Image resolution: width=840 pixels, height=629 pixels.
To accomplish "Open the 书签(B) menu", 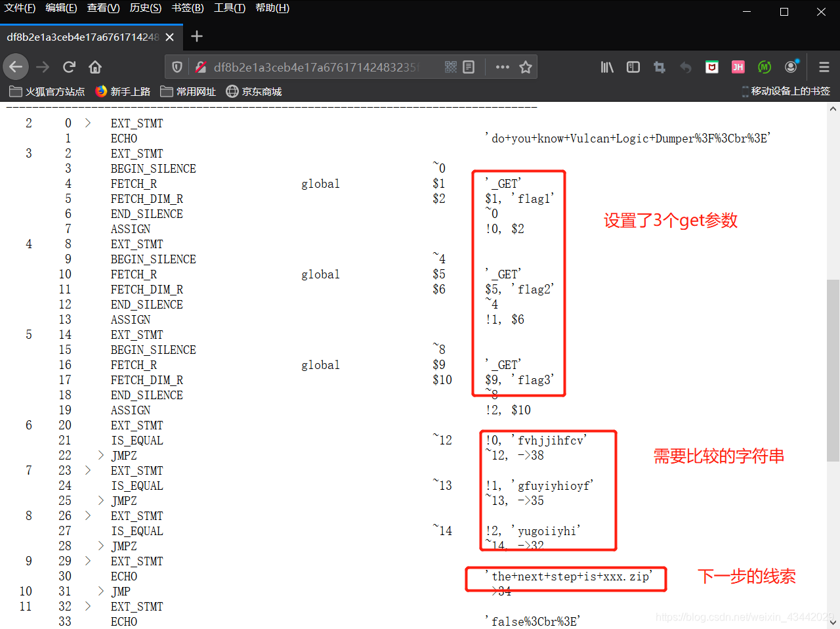I will coord(188,8).
